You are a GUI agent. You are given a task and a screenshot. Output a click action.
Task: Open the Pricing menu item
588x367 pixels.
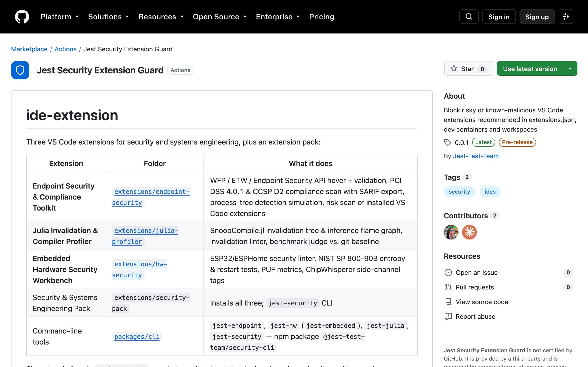[322, 17]
